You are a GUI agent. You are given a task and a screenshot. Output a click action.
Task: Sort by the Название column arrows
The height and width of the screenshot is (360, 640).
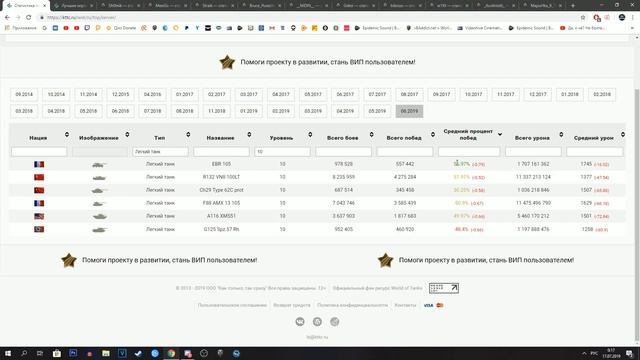pos(249,134)
